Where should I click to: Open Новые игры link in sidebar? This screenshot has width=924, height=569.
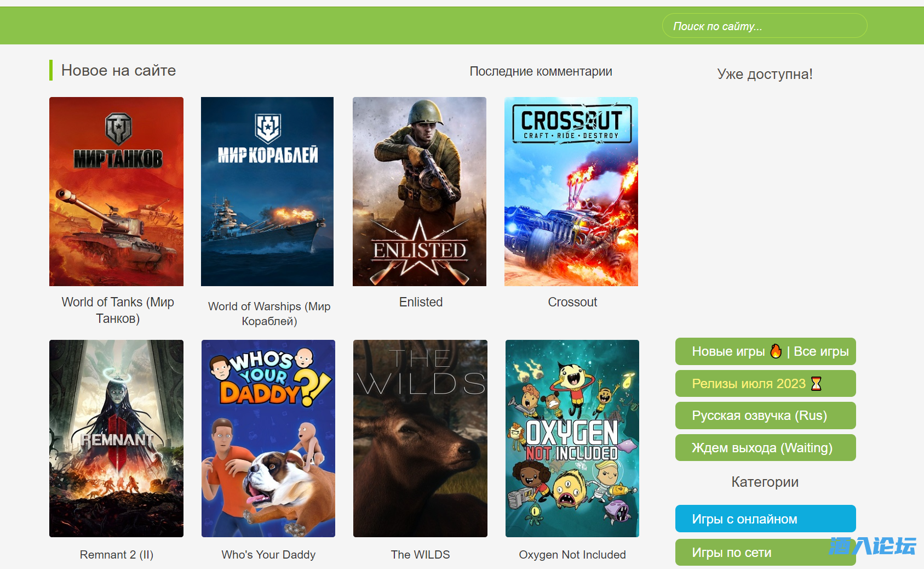(x=728, y=351)
